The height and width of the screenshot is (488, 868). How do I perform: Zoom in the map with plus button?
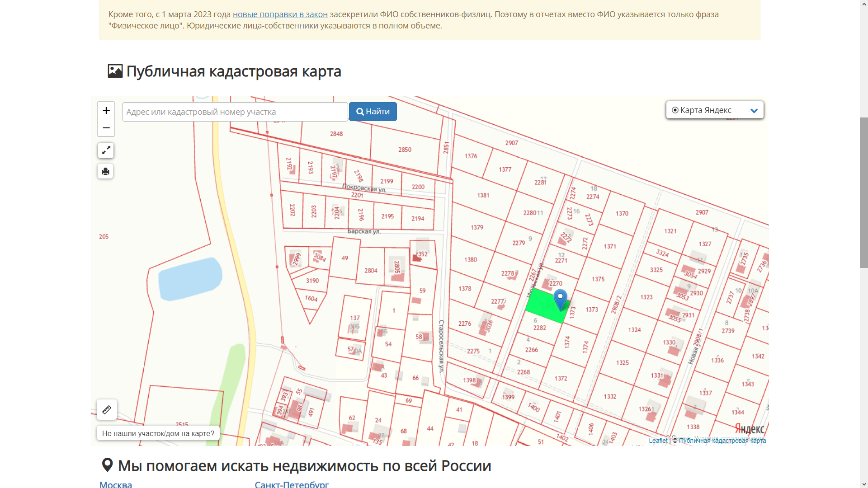click(x=106, y=111)
